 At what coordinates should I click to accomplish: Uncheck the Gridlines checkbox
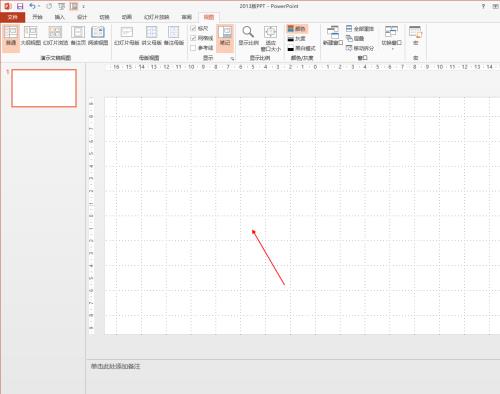193,38
